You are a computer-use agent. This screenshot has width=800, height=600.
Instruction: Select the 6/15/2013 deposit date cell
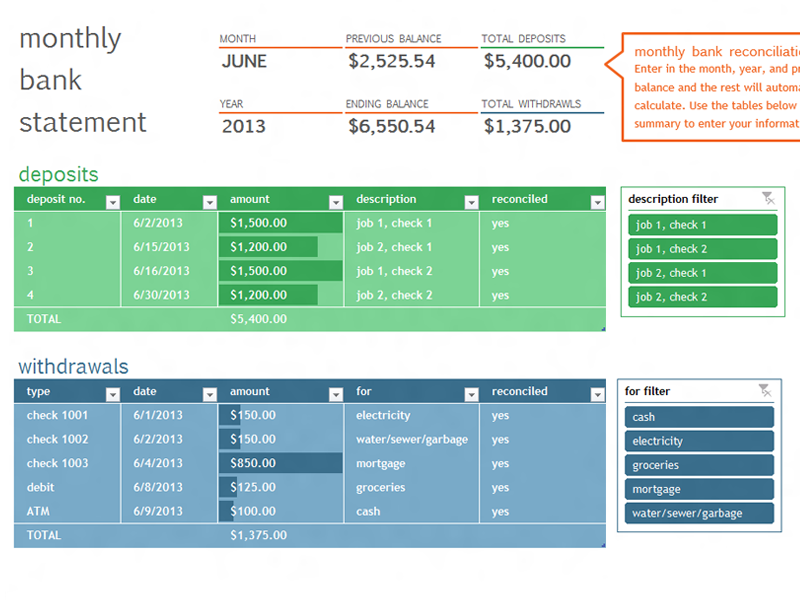point(169,247)
